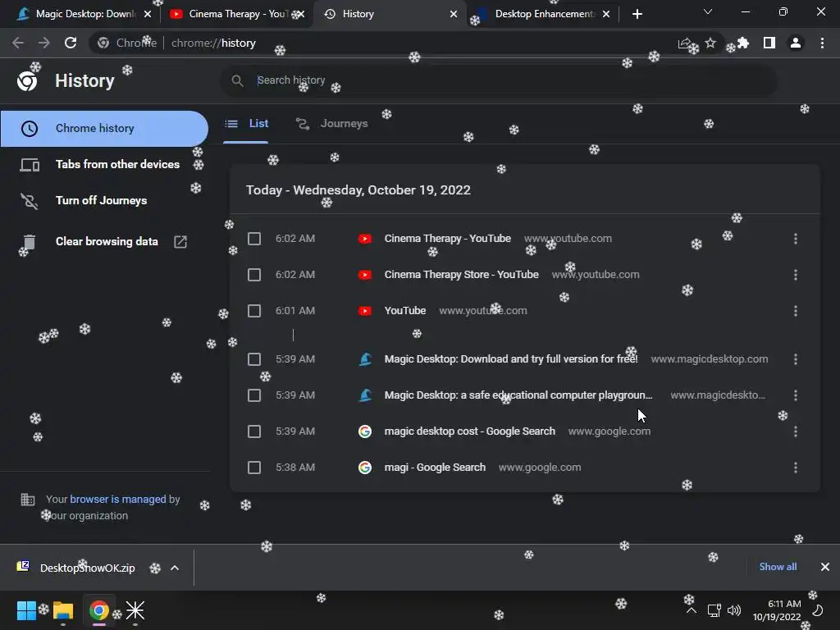
Task: Open more actions for magi - Google Search
Action: (796, 468)
